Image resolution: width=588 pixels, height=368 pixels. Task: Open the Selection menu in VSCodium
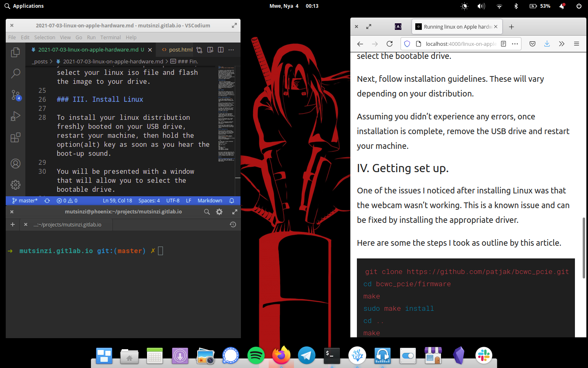[45, 37]
